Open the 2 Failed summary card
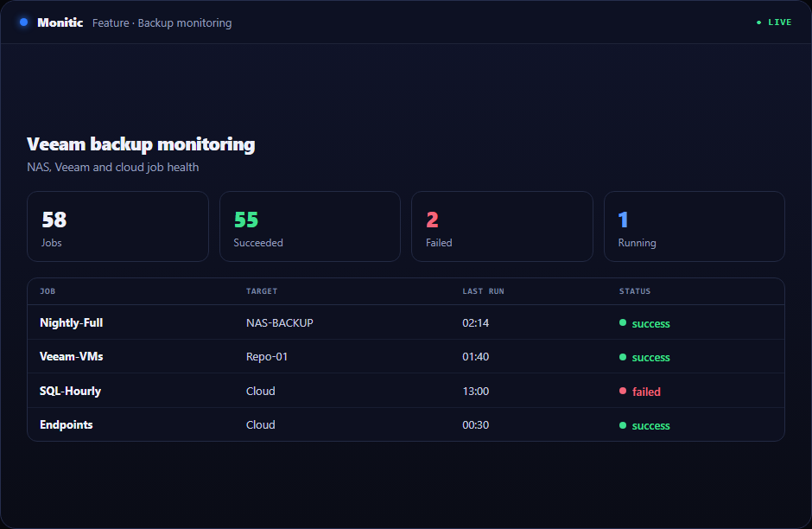 [503, 226]
